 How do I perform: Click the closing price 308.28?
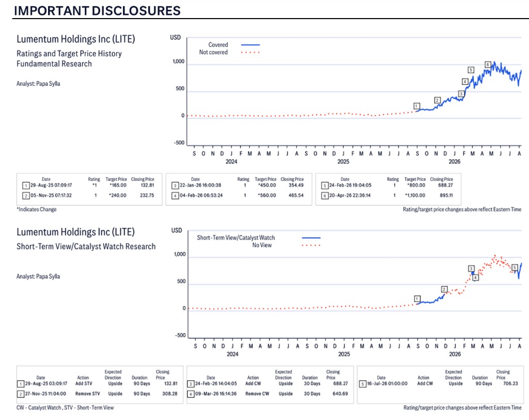(x=169, y=394)
